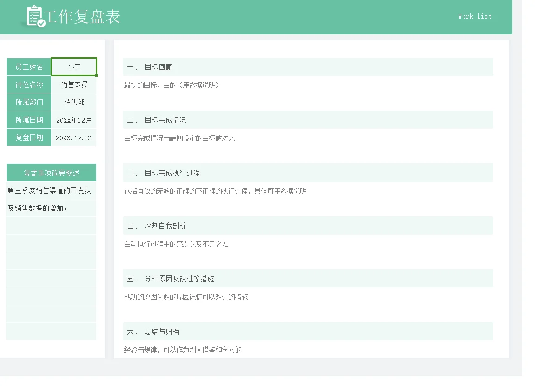537x392 pixels.
Task: Click the 员工姓名 label cell
Action: [29, 67]
